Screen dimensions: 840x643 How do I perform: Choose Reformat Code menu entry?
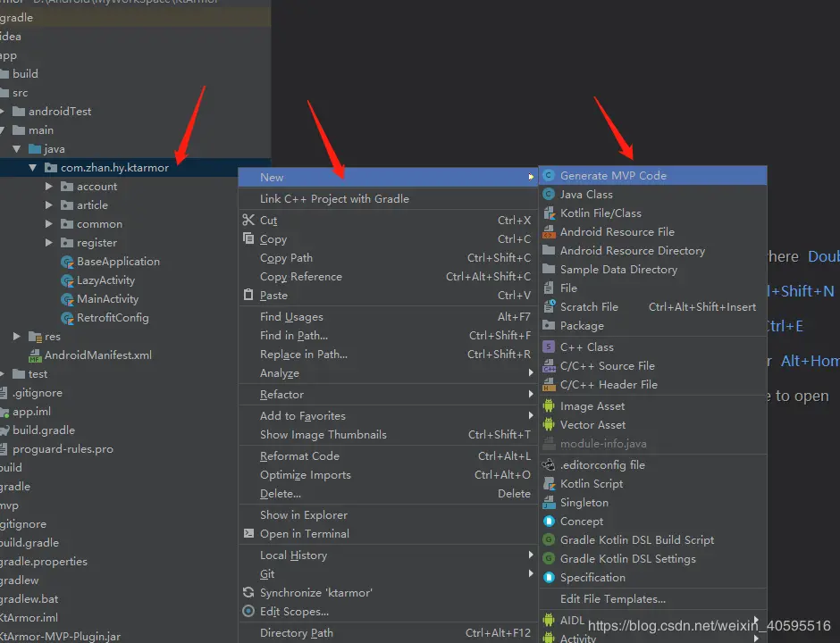click(388, 455)
